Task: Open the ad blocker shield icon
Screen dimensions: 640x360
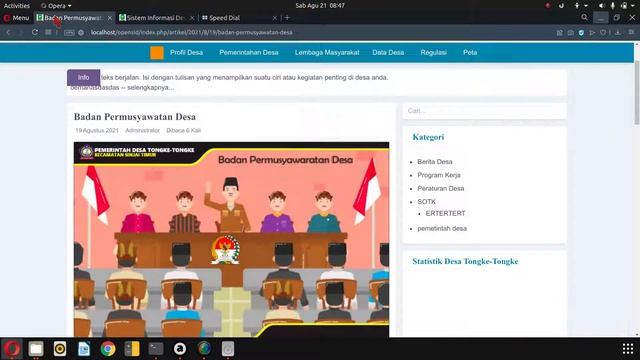Action: tap(581, 32)
